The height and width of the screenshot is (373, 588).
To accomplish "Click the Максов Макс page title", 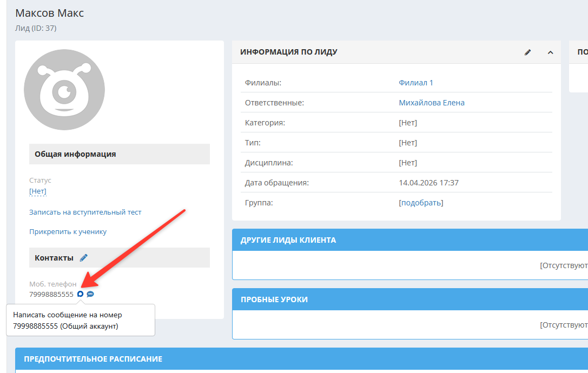I will (50, 13).
